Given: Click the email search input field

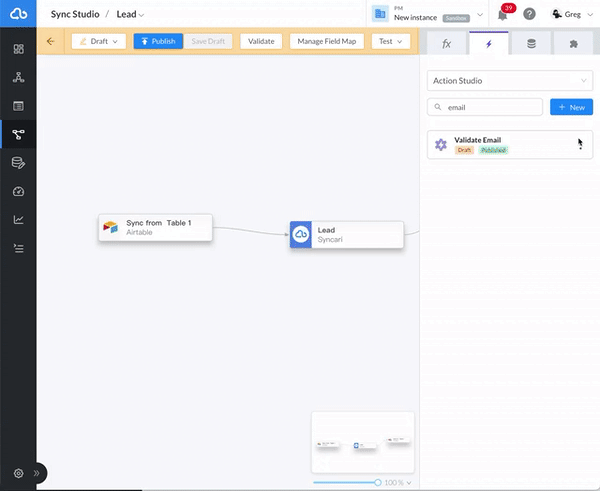Looking at the screenshot, I should [x=485, y=107].
